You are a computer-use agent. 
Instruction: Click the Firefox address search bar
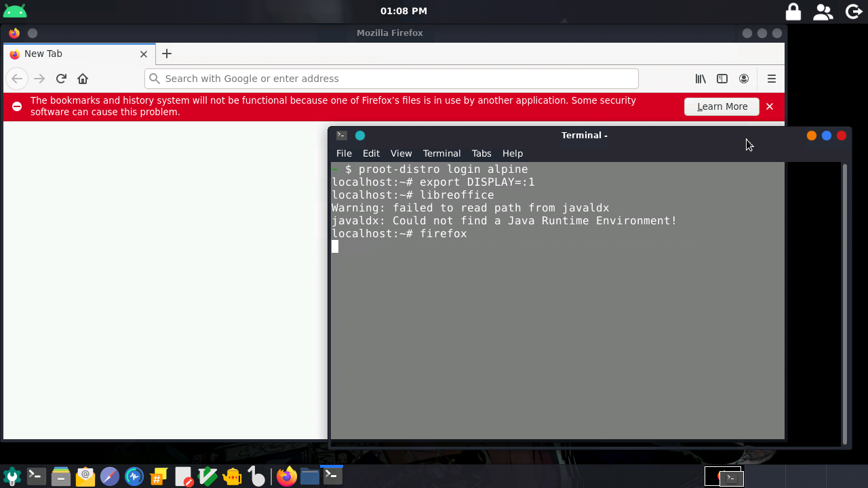coord(391,79)
